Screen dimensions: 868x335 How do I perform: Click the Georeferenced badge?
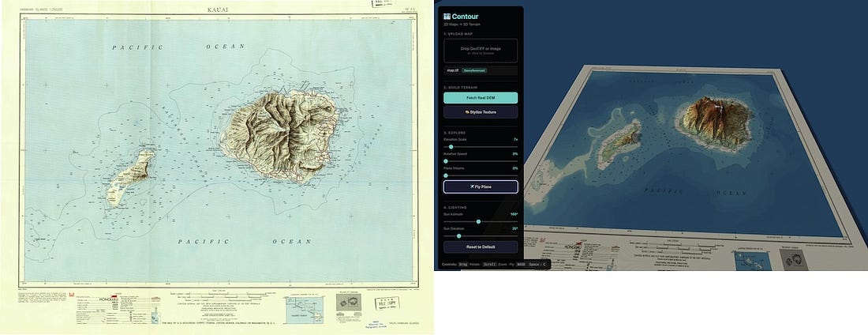474,70
